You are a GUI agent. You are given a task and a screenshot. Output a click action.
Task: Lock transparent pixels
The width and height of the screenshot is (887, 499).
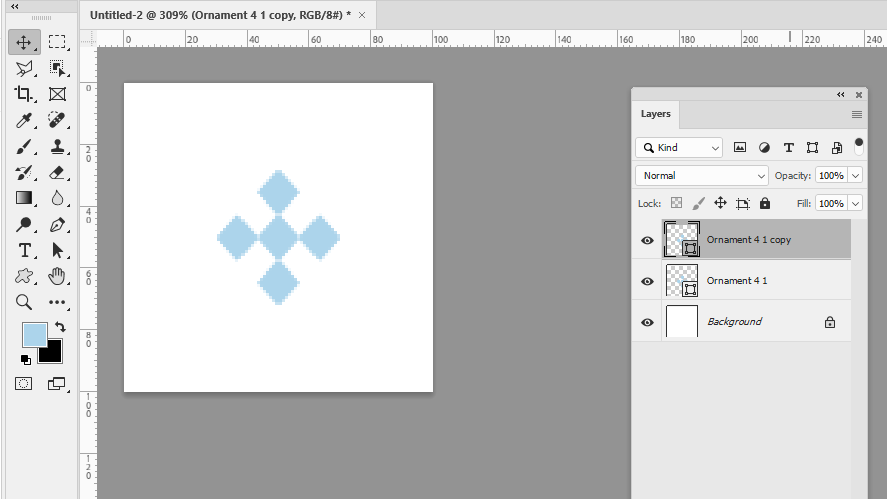[676, 203]
